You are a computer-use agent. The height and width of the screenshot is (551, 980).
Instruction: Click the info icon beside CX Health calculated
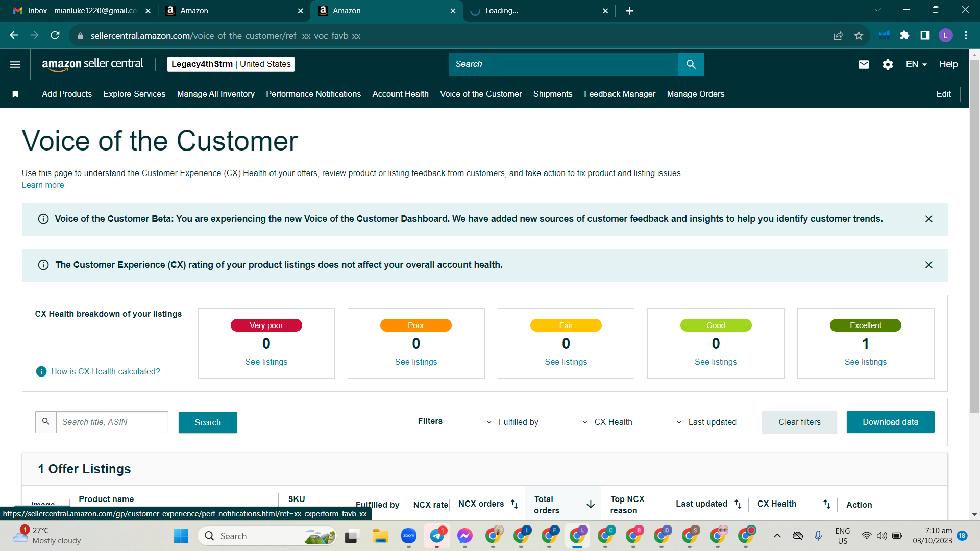(41, 371)
